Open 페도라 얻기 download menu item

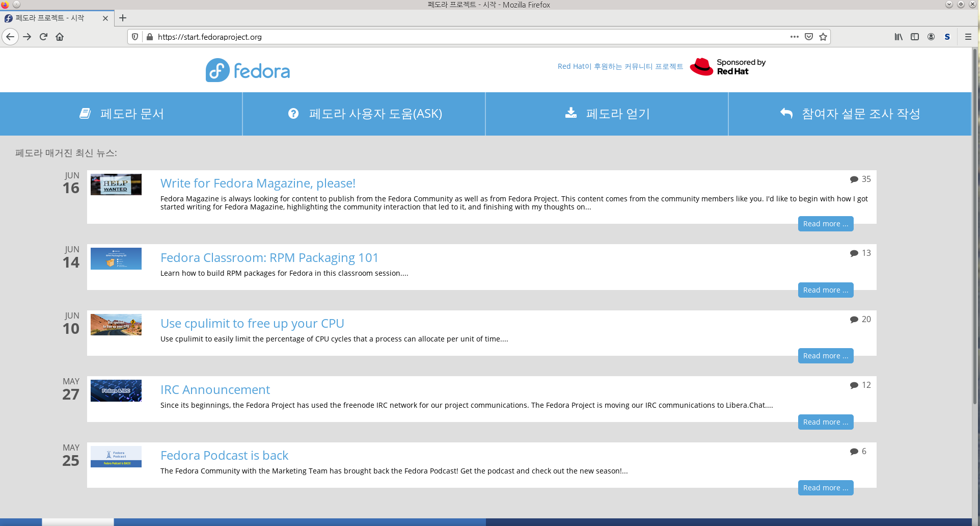coord(607,114)
